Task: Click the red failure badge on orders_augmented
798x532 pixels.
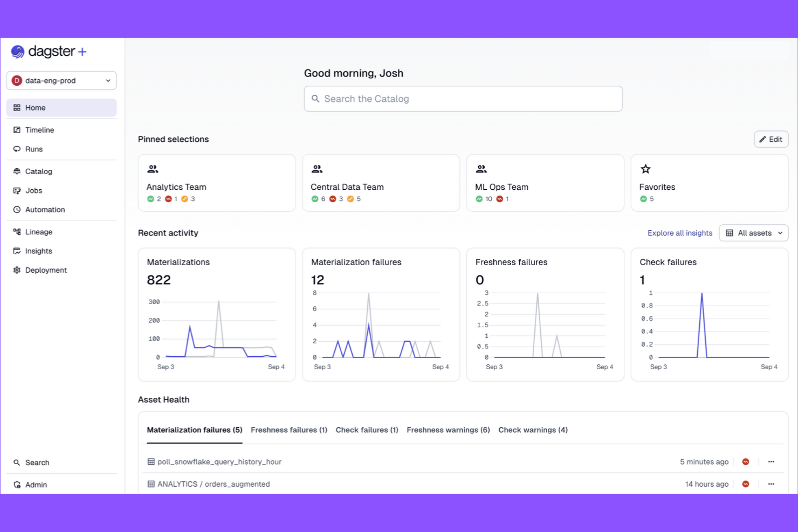Action: 746,483
